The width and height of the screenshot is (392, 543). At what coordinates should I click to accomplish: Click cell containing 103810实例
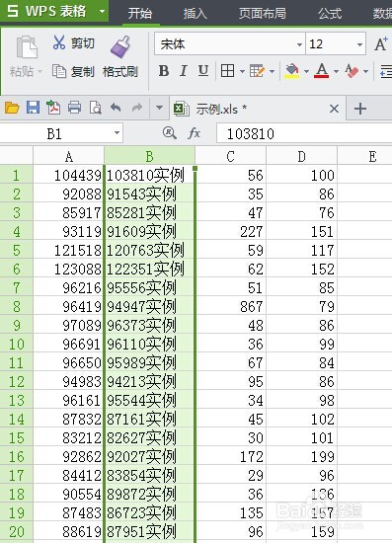(x=149, y=175)
